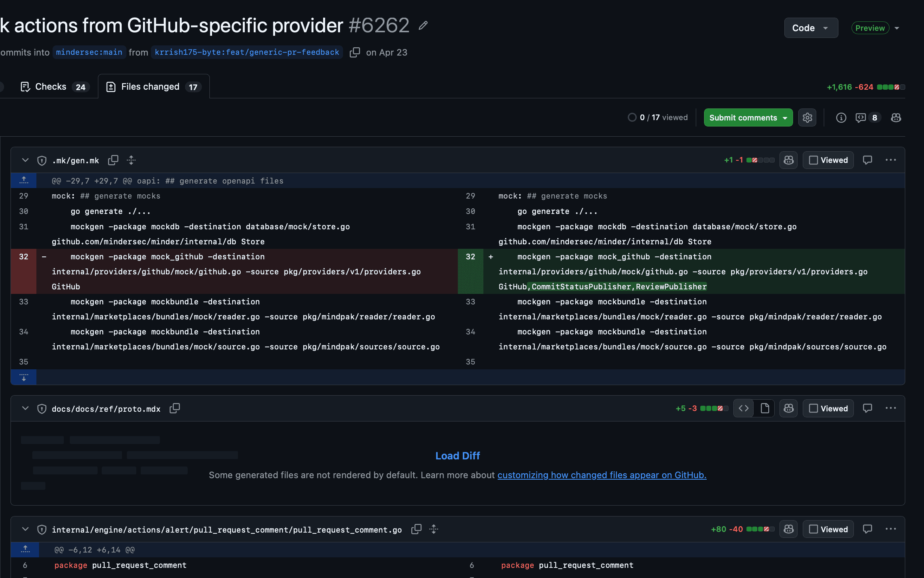Open more options for .mk/gen.mk
This screenshot has height=578, width=924.
point(890,160)
